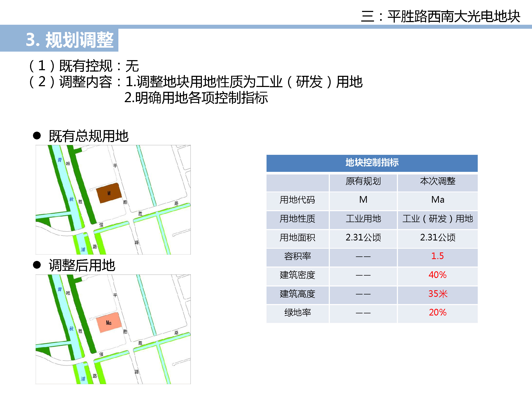
Task: Select the 地块控制指标 table header
Action: (x=372, y=163)
